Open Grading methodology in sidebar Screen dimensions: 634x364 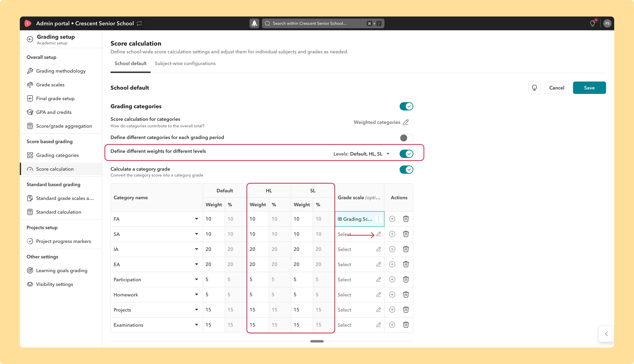coord(61,71)
